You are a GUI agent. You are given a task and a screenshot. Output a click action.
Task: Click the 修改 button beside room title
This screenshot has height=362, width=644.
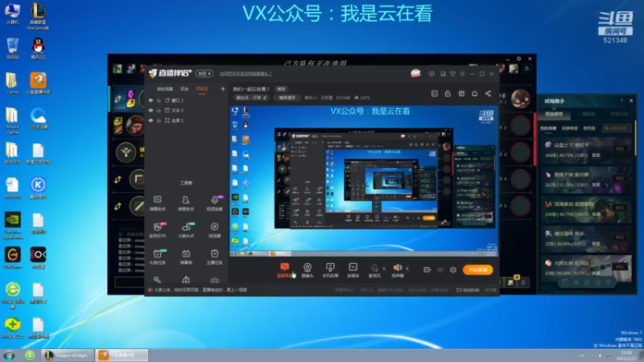(x=281, y=89)
